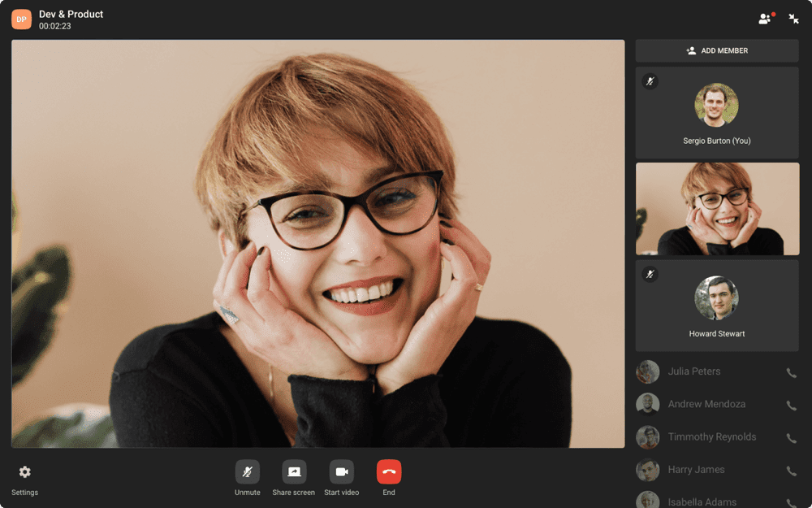Click the orange DP channel avatar

point(20,18)
